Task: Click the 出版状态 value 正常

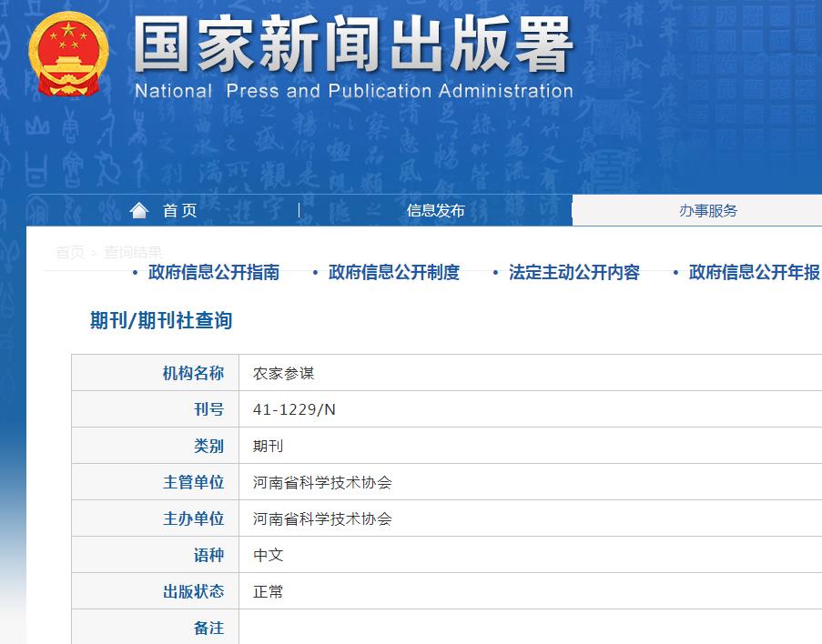Action: (x=268, y=591)
